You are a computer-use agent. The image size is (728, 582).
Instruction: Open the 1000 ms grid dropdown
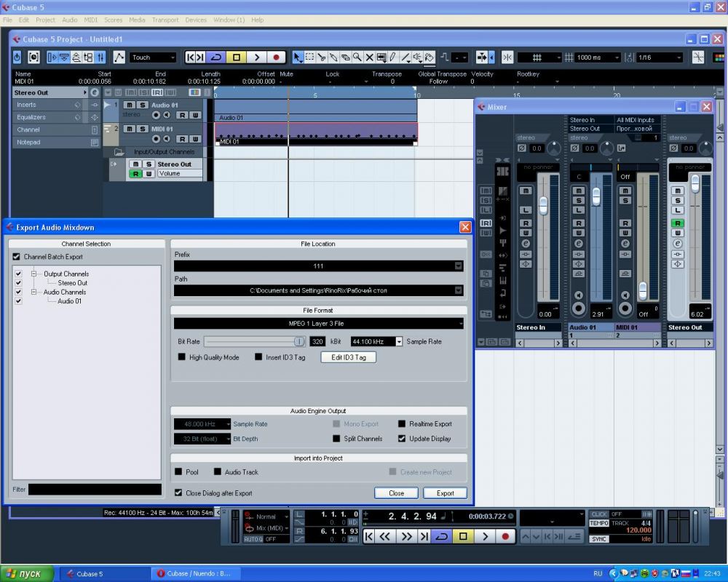coord(597,57)
